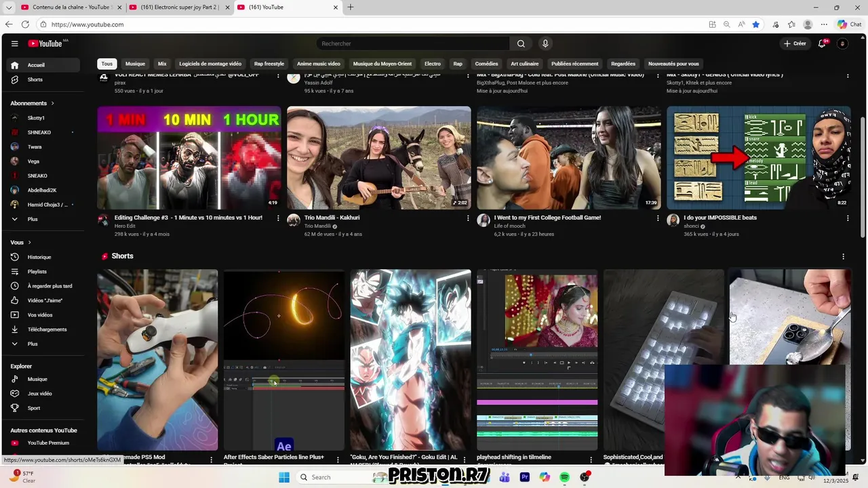Select the Musique filter chip
This screenshot has width=868, height=488.
pyautogui.click(x=135, y=64)
